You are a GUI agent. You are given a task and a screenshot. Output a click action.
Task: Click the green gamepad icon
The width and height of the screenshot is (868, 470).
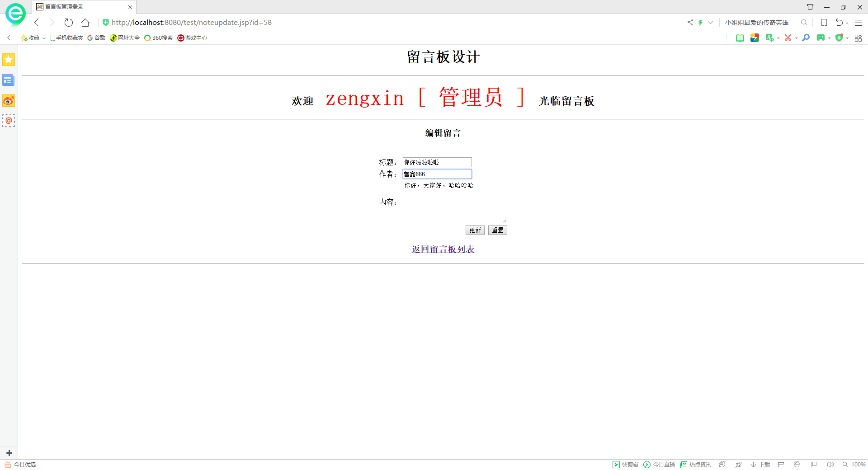(x=821, y=38)
